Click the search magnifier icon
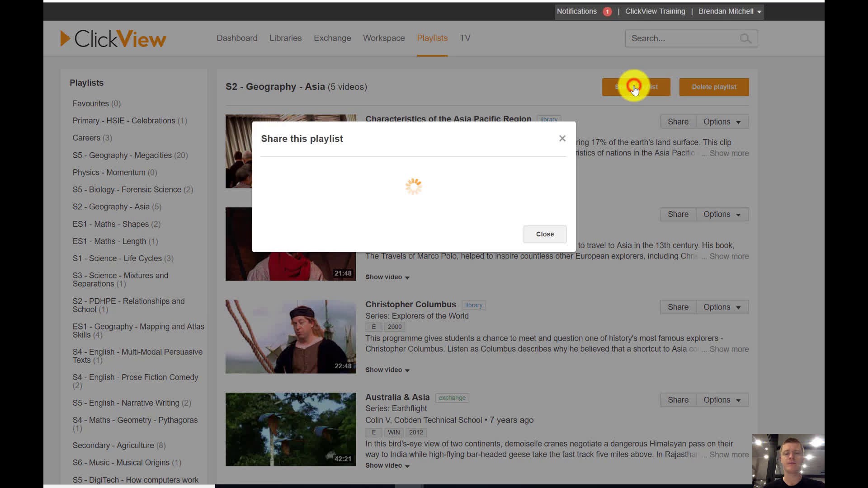Screen dimensions: 868x488 tap(745, 39)
